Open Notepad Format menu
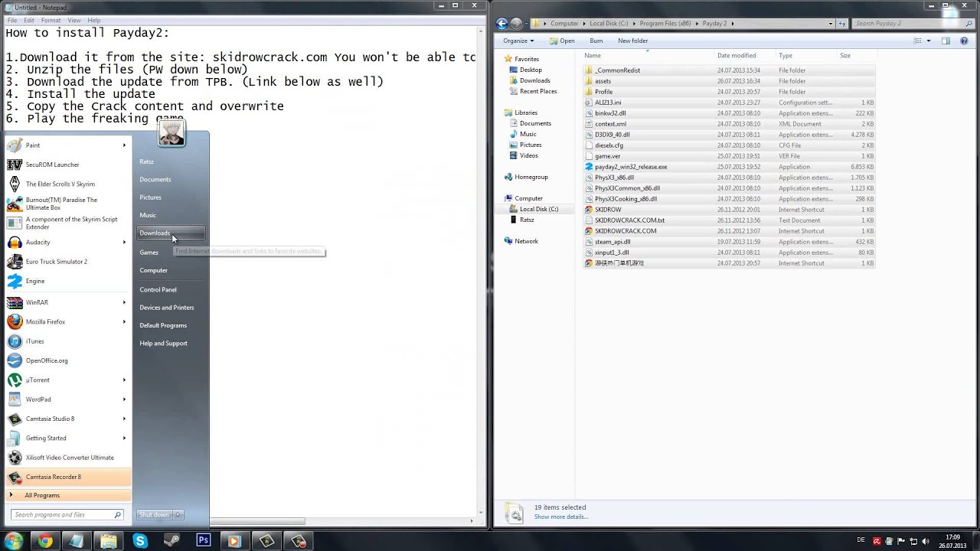980x551 pixels. pyautogui.click(x=51, y=20)
